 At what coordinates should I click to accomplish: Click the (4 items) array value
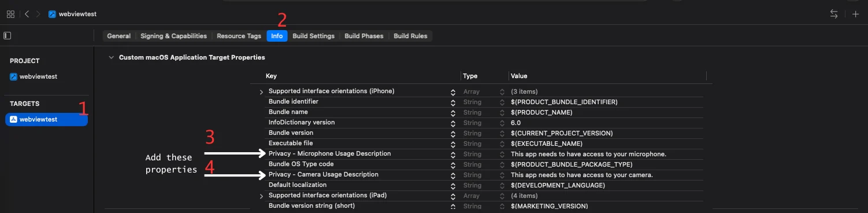click(x=524, y=196)
